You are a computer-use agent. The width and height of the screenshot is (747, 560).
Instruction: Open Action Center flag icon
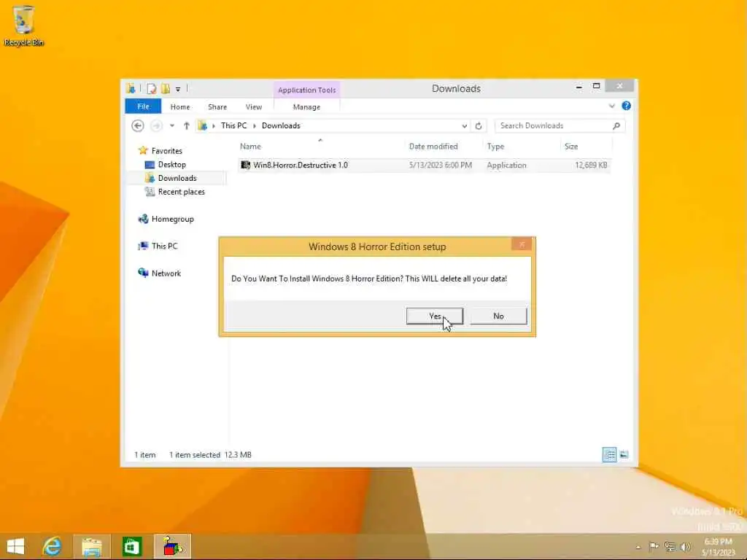click(654, 547)
